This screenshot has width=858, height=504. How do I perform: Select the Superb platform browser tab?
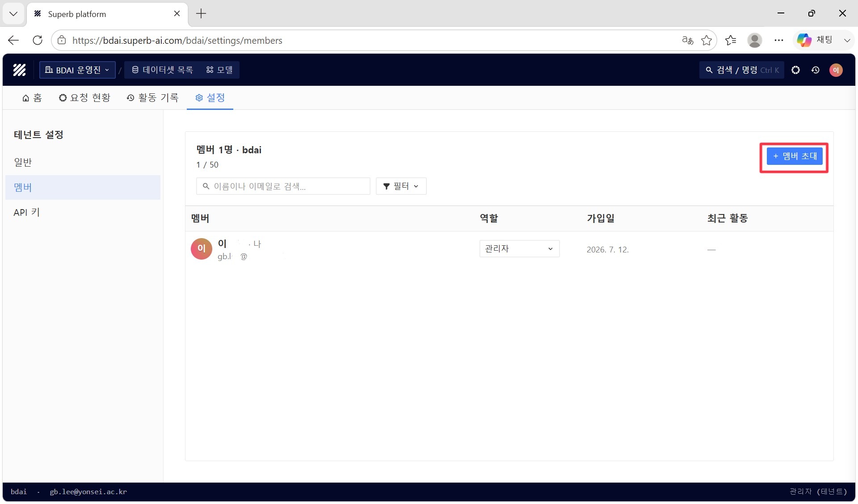pos(107,14)
